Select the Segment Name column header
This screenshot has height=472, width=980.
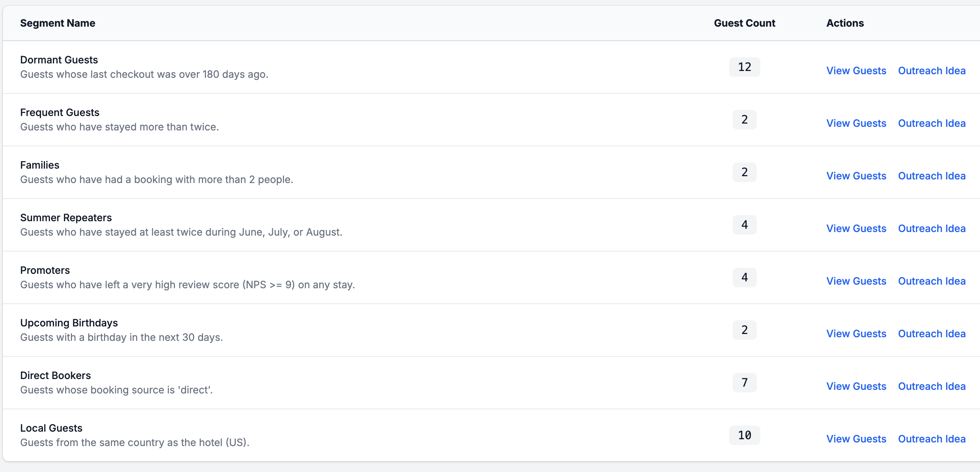(58, 23)
